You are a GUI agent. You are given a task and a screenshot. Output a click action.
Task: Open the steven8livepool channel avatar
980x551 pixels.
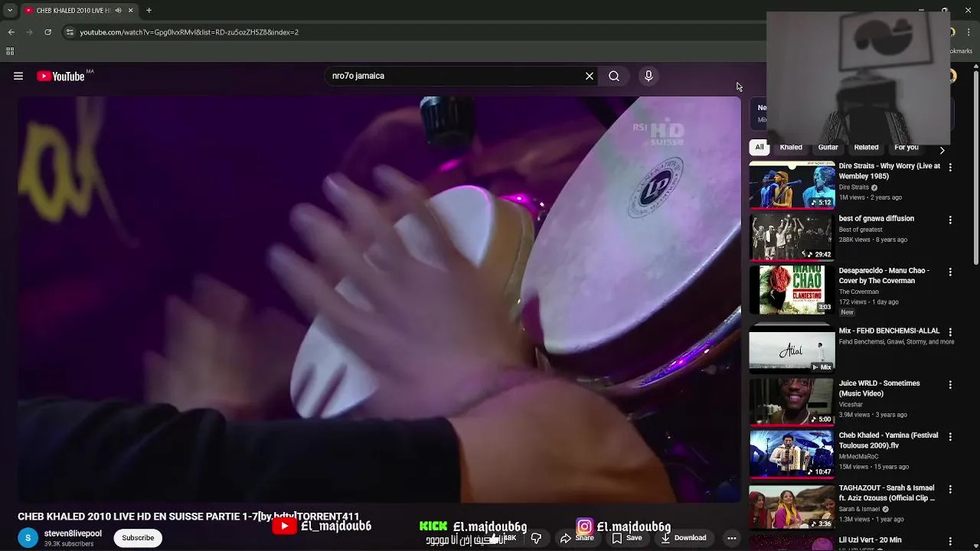pyautogui.click(x=28, y=538)
